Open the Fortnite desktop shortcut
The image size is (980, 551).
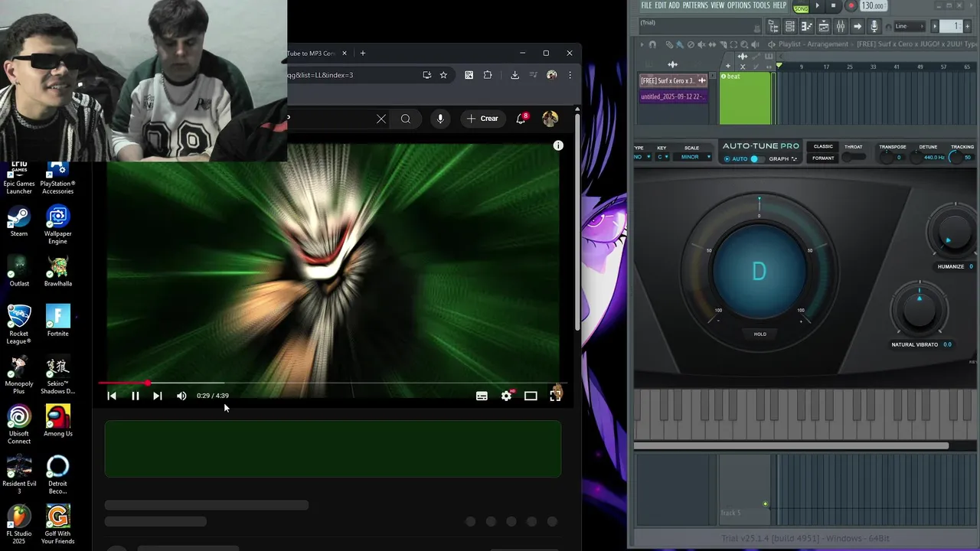[57, 321]
